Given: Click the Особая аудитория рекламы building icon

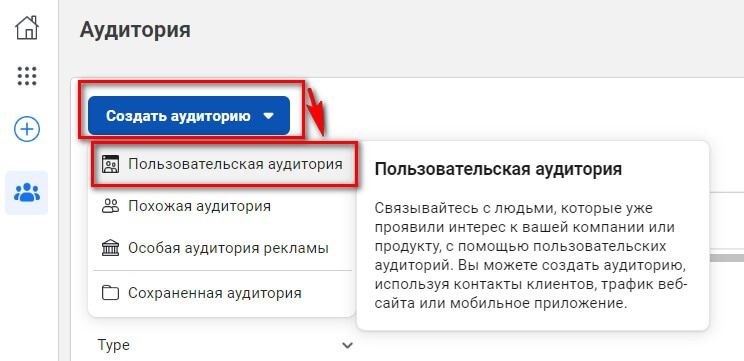Looking at the screenshot, I should [x=110, y=248].
